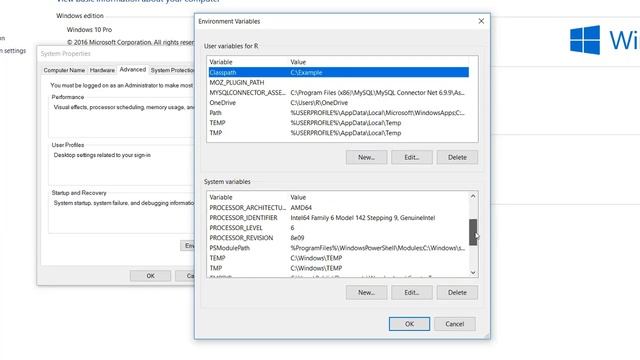
Task: Select the PSModulePath system variable
Action: click(338, 248)
